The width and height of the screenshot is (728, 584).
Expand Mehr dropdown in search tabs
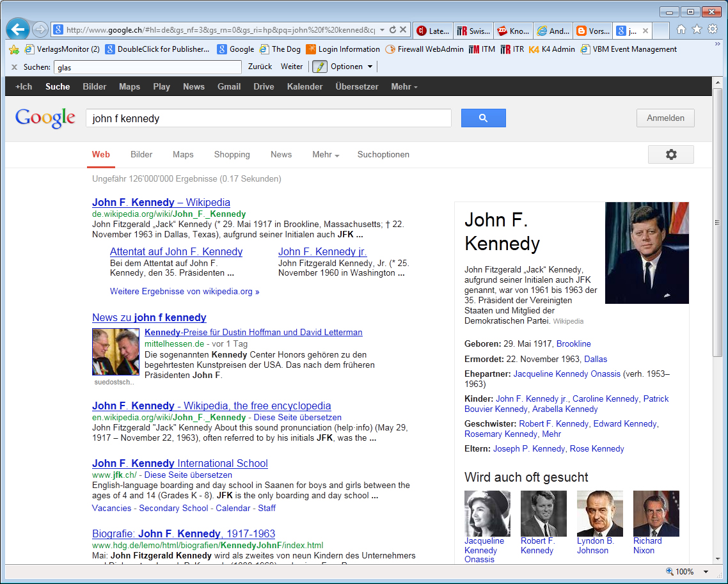point(326,155)
